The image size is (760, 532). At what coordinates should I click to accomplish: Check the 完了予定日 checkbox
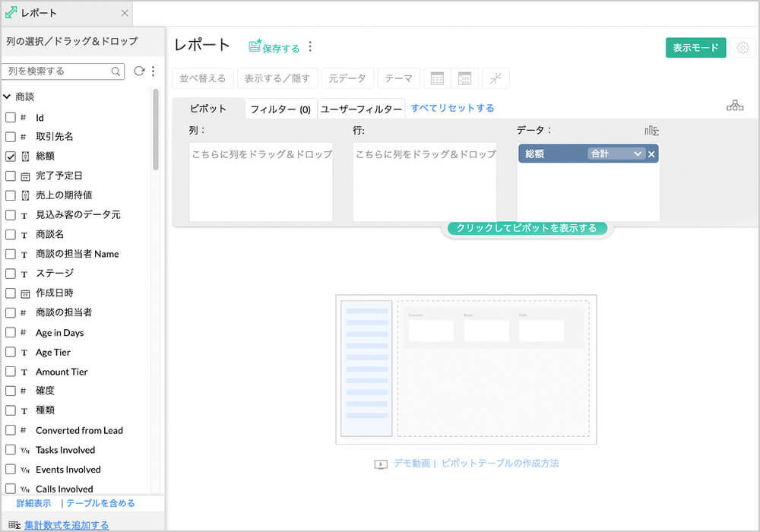coord(10,176)
